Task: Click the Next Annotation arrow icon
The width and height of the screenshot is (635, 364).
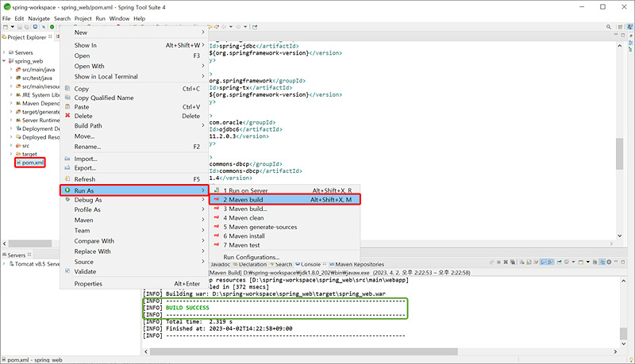Action: 210,27
